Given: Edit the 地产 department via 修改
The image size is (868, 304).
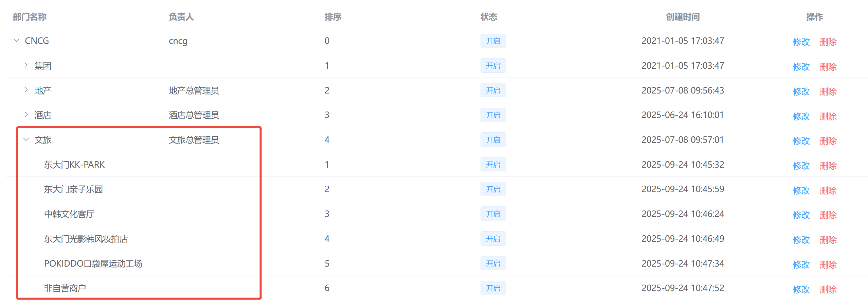Looking at the screenshot, I should [801, 91].
